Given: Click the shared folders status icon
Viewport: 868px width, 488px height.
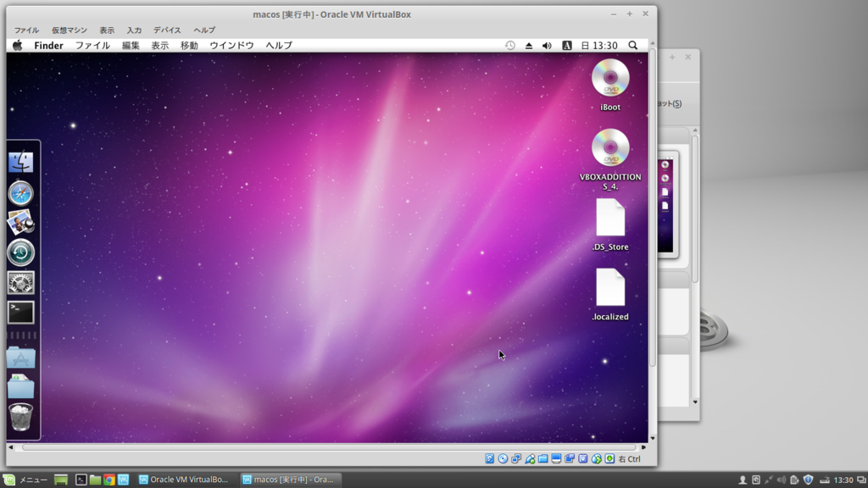Looking at the screenshot, I should click(x=543, y=458).
